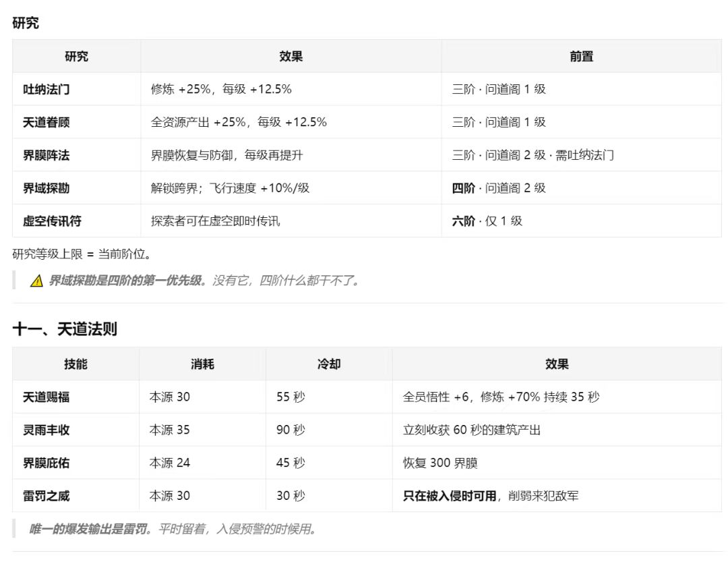Click the yellow warning triangle icon
Screen dimensions: 728x568
(x=36, y=281)
